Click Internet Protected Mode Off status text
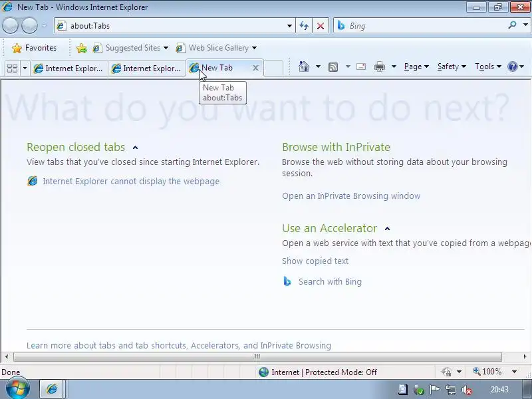Image resolution: width=532 pixels, height=399 pixels. tap(324, 372)
